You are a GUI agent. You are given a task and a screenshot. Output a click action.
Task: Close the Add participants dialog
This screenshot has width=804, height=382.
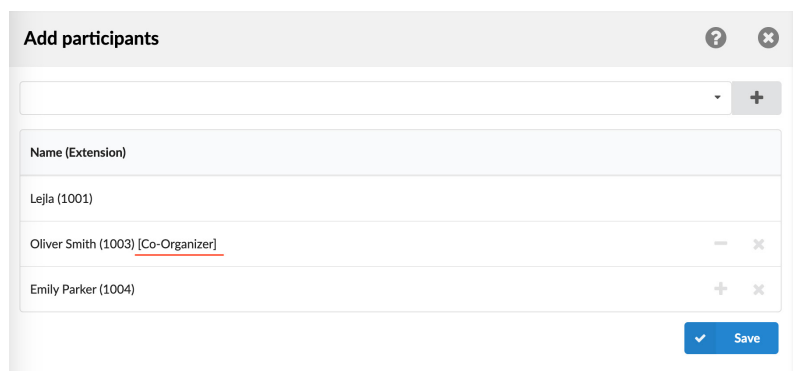(768, 38)
